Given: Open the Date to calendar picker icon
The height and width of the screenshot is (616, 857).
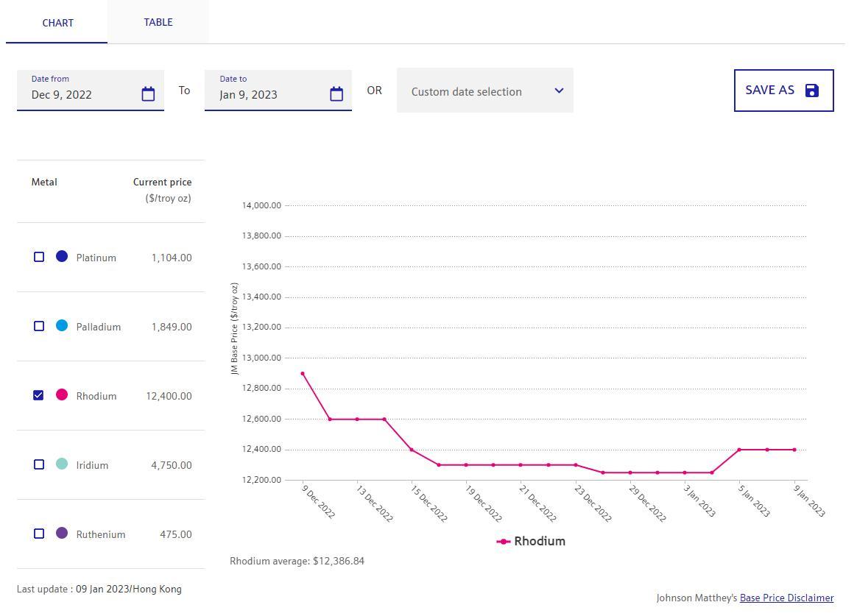Looking at the screenshot, I should [336, 94].
